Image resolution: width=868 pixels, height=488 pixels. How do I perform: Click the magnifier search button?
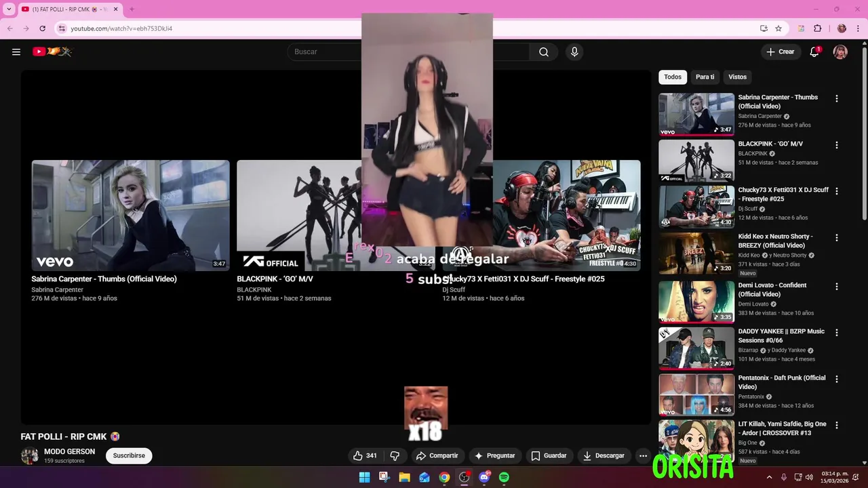click(544, 52)
